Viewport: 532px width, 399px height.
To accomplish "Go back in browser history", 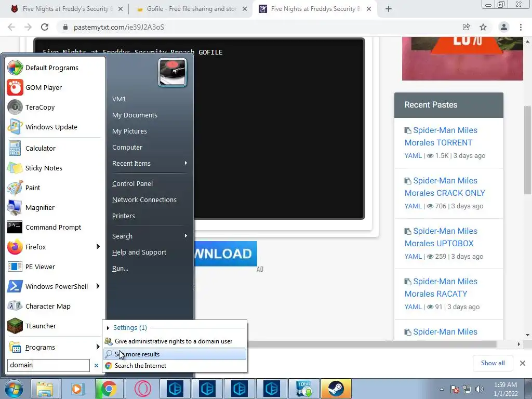I will pyautogui.click(x=11, y=27).
